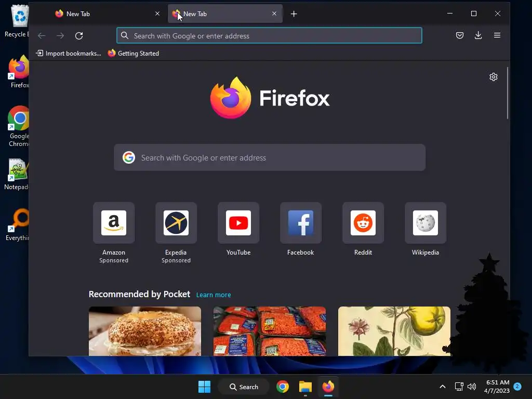This screenshot has width=532, height=399.
Task: Open Google Chrome from the taskbar
Action: (x=282, y=387)
